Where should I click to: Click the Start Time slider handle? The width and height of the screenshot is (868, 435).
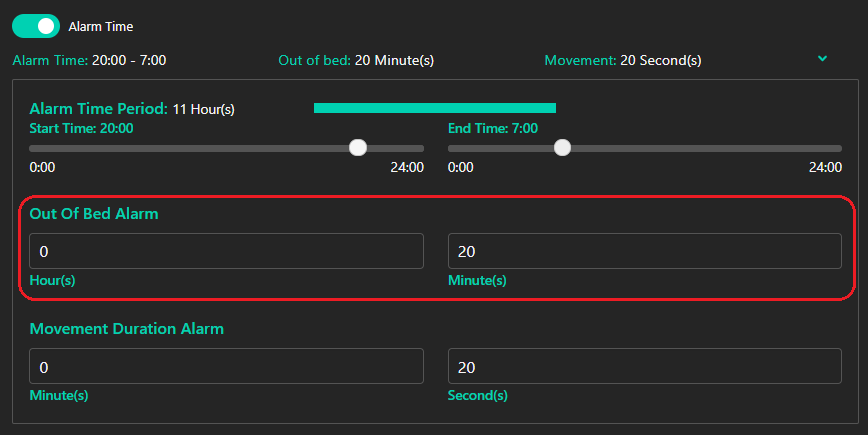[358, 148]
